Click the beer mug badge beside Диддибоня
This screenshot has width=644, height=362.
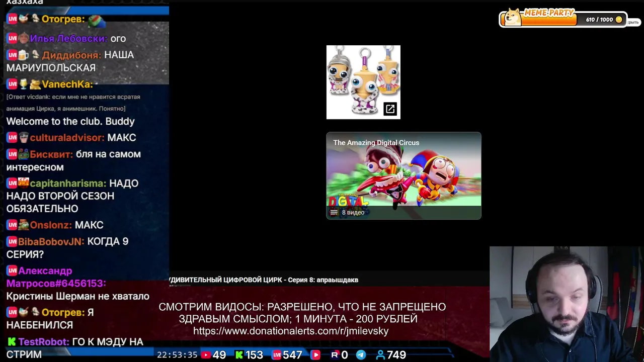click(x=24, y=55)
